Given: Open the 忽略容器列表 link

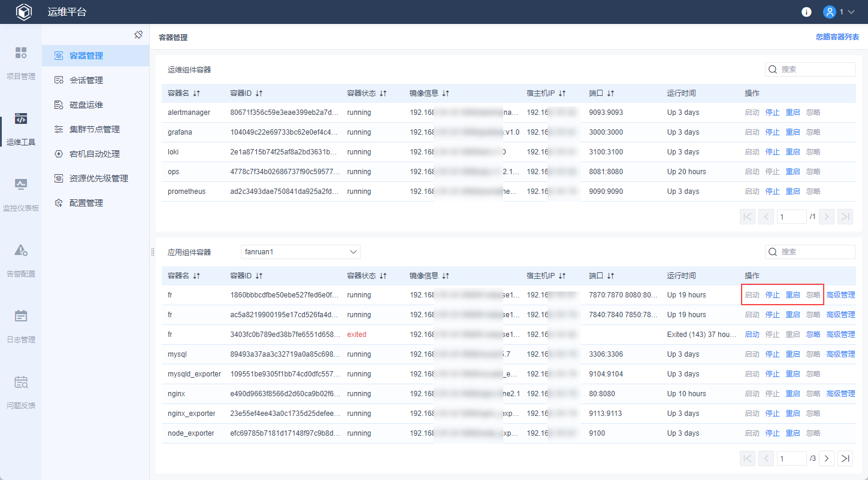Looking at the screenshot, I should click(x=837, y=37).
